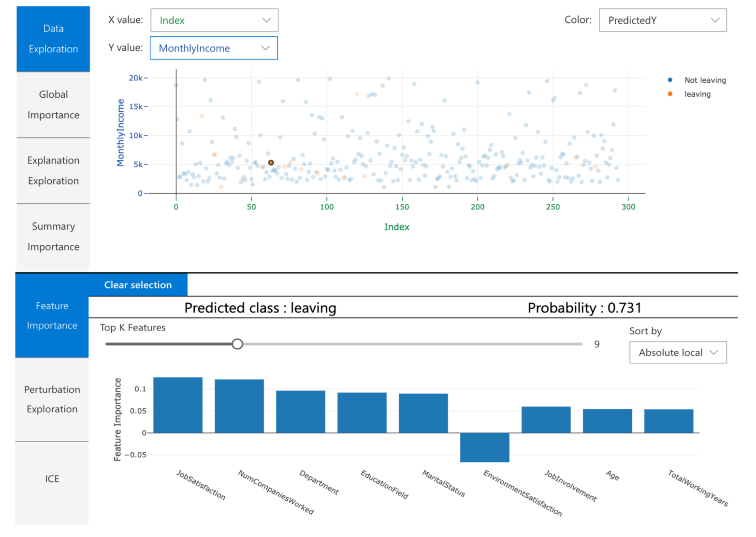756x537 pixels.
Task: Click the green Index axis label
Action: 396,226
